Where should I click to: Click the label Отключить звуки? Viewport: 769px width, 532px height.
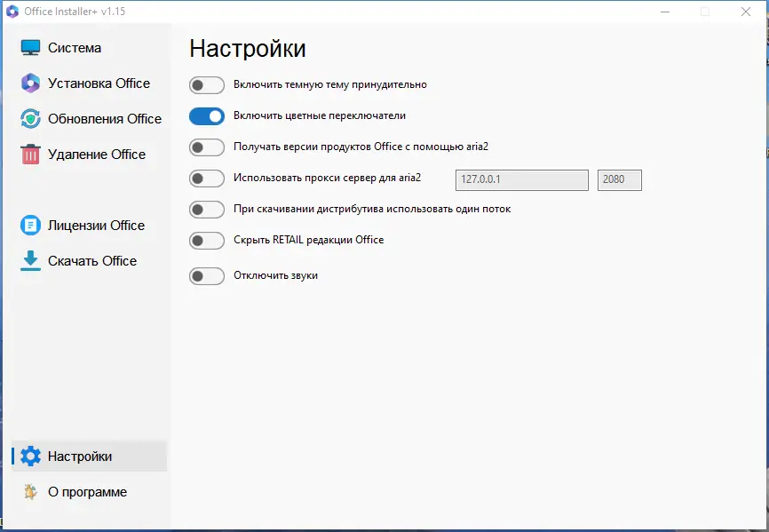pos(275,275)
